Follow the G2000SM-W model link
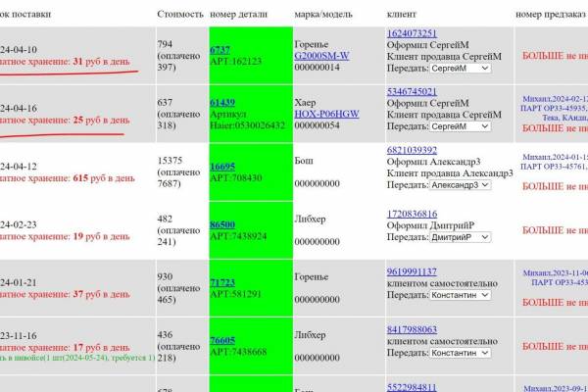The width and height of the screenshot is (588, 392). pos(321,56)
